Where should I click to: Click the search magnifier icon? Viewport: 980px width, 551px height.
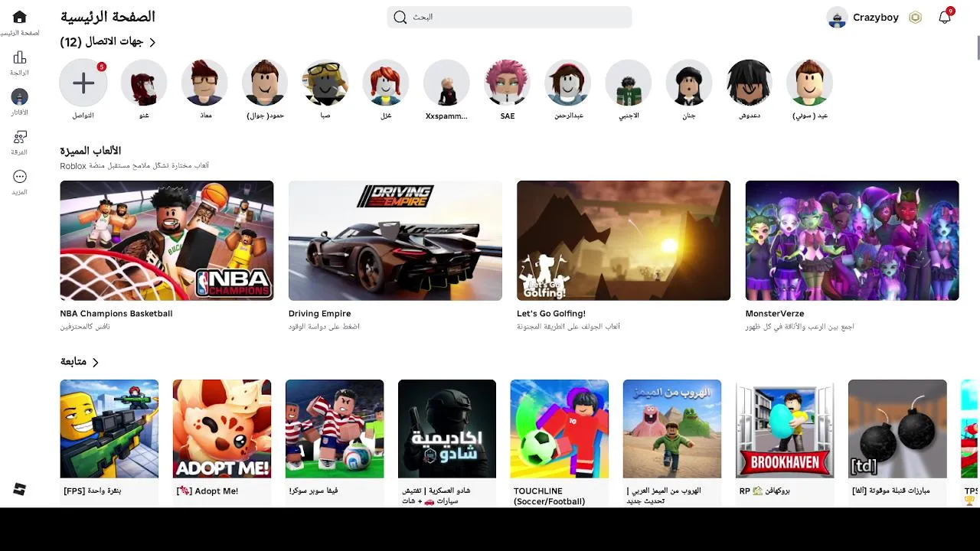coord(400,17)
